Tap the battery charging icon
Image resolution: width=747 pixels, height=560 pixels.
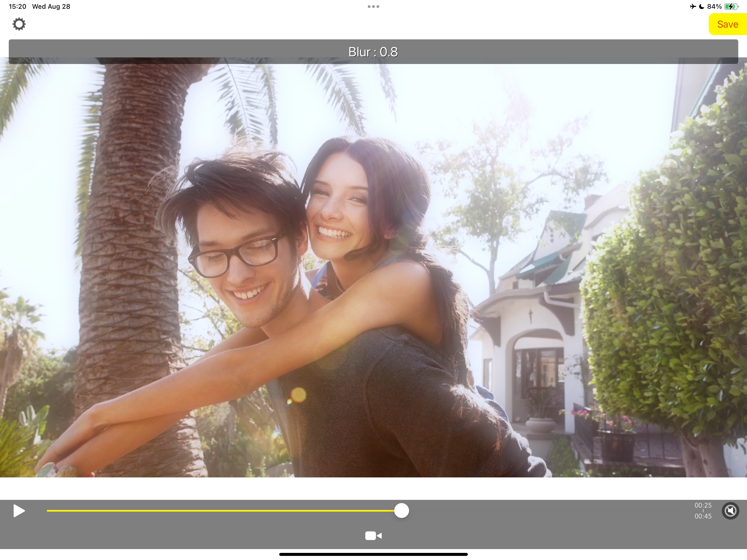[731, 6]
